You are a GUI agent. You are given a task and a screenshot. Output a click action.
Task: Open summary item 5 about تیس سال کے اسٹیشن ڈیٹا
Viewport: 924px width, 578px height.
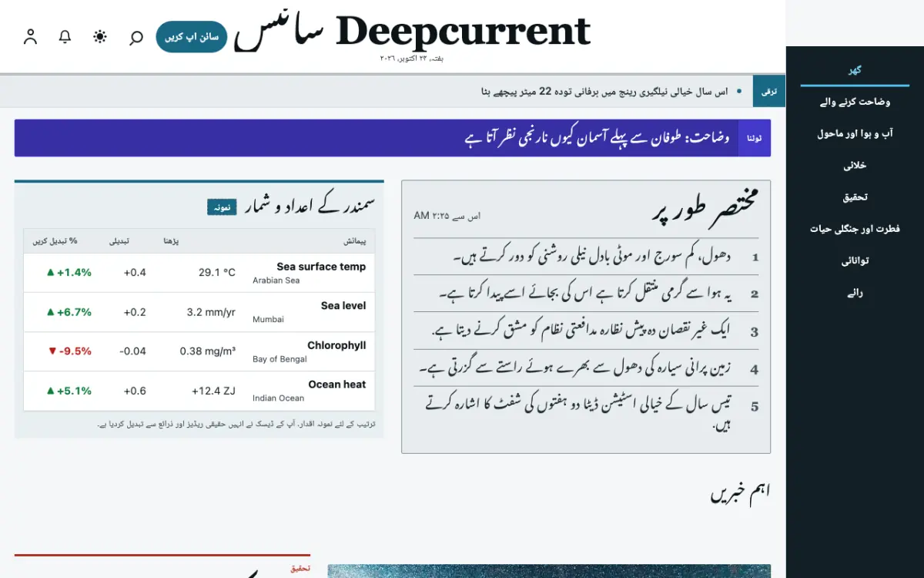(586, 412)
